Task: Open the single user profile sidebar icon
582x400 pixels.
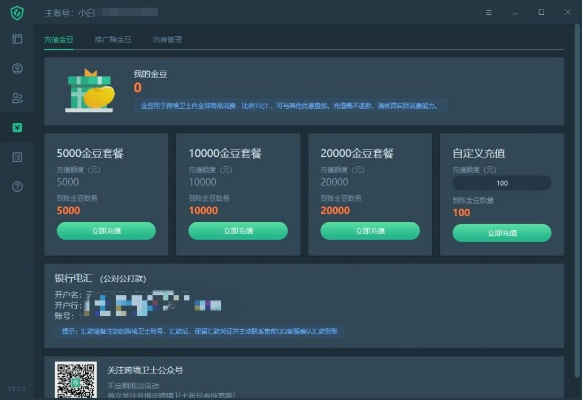Action: point(17,68)
